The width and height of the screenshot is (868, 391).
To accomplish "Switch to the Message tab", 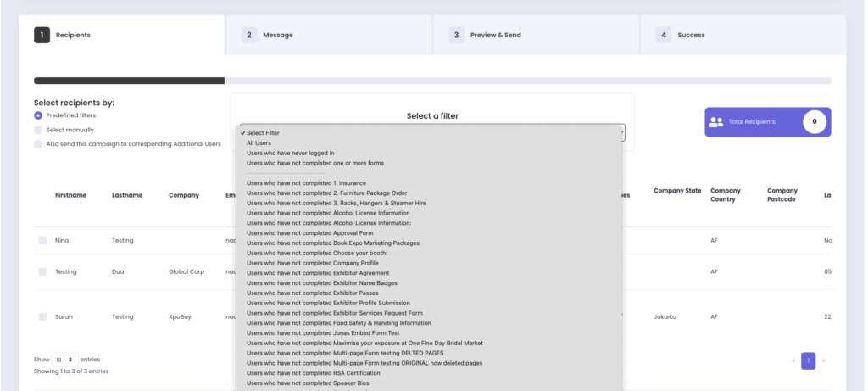I will (277, 35).
